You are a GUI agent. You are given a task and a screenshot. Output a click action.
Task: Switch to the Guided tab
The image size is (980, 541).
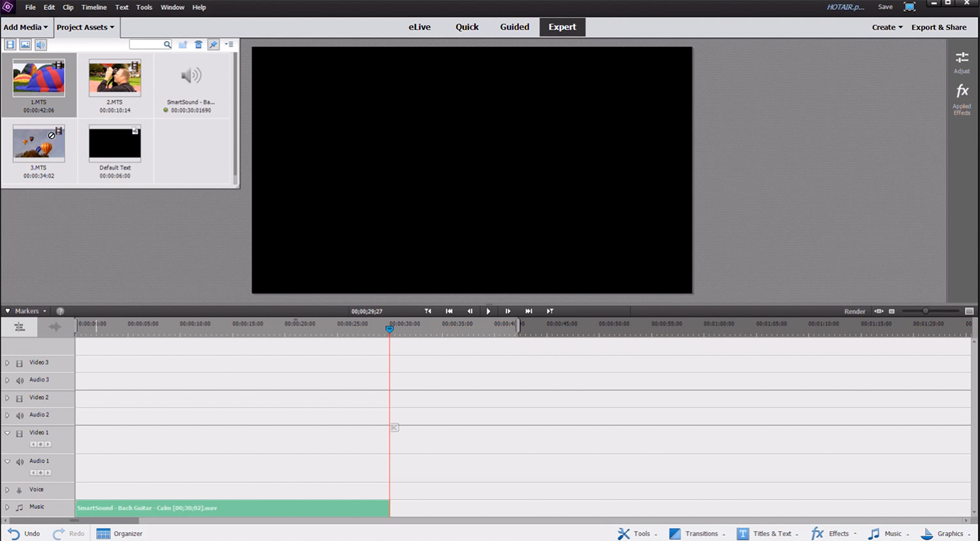point(514,27)
